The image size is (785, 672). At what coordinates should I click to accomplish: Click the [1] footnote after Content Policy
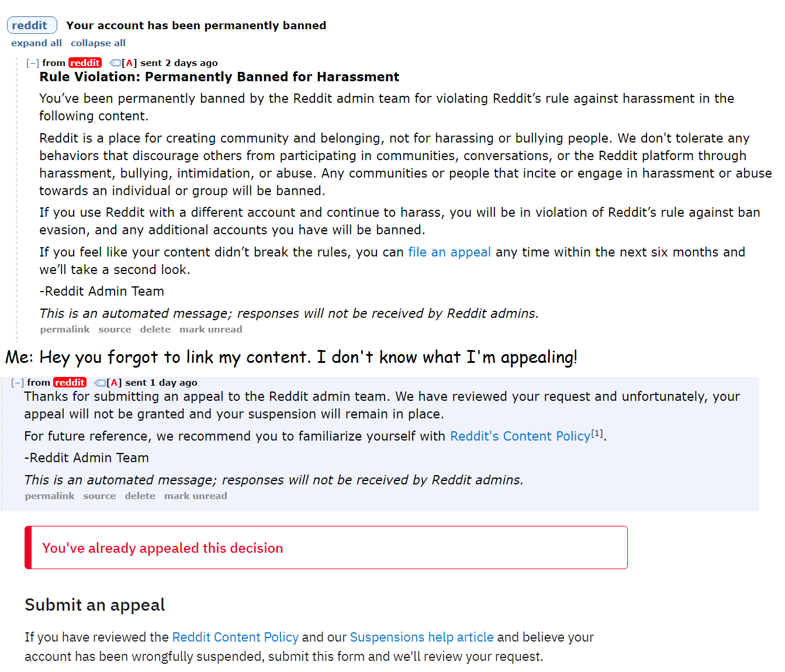597,434
